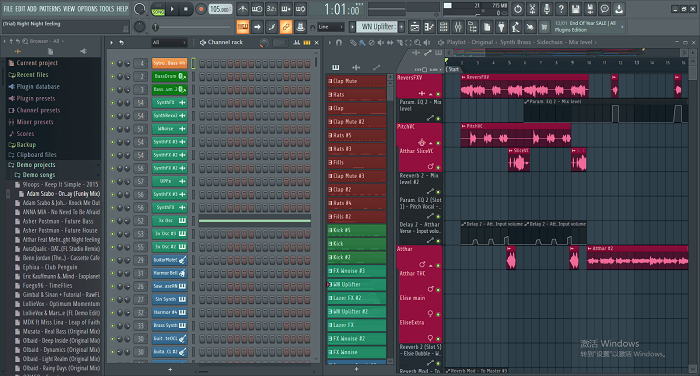Select the Kick #5 pattern in picker
Image resolution: width=700 pixels, height=376 pixels.
[357, 230]
